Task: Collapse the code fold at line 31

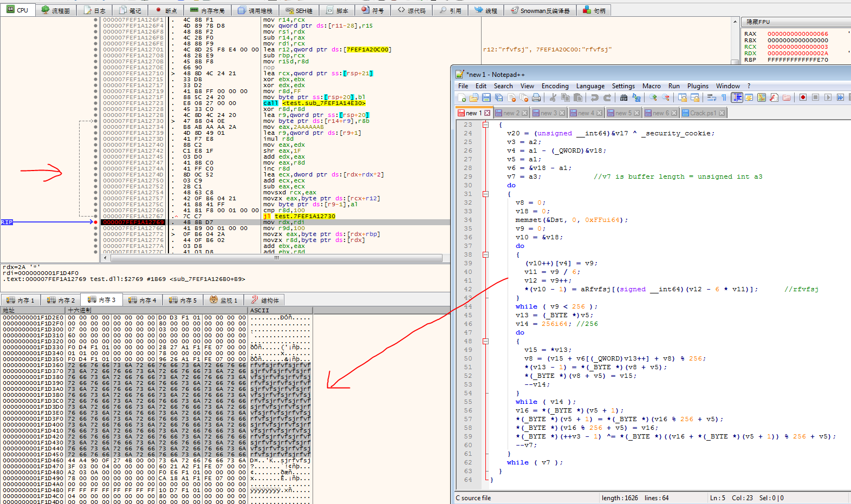Action: [x=486, y=194]
